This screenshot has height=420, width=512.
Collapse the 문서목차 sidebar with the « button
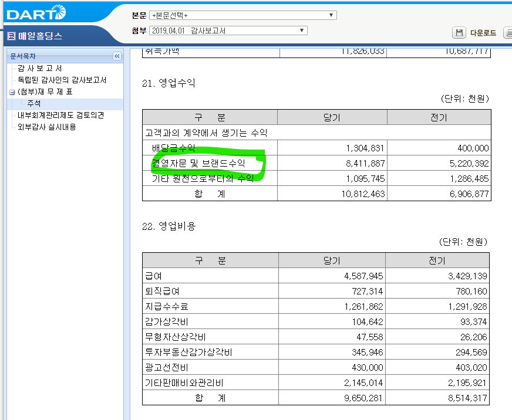point(117,56)
